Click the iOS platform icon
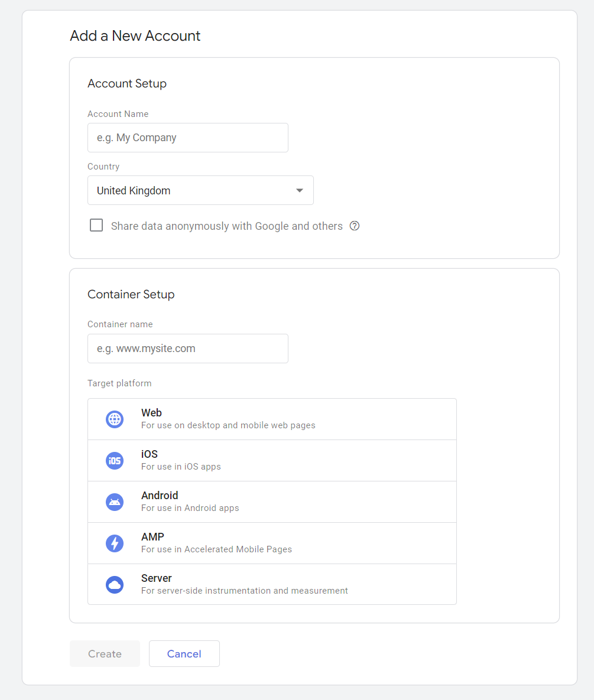This screenshot has height=700, width=594. [x=115, y=461]
